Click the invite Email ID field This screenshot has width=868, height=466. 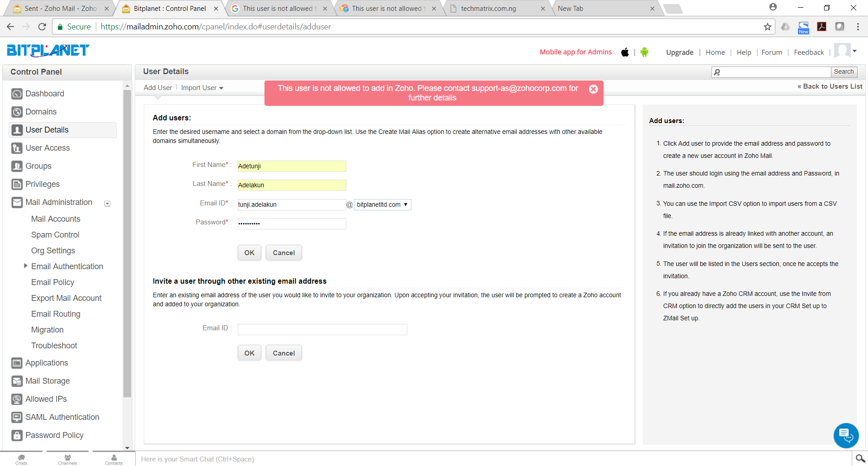click(x=322, y=329)
